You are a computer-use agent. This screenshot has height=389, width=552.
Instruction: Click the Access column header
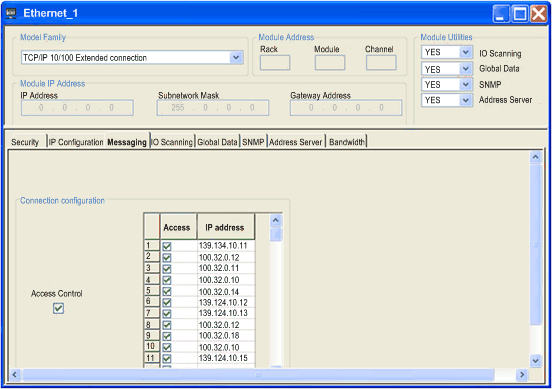click(x=178, y=227)
